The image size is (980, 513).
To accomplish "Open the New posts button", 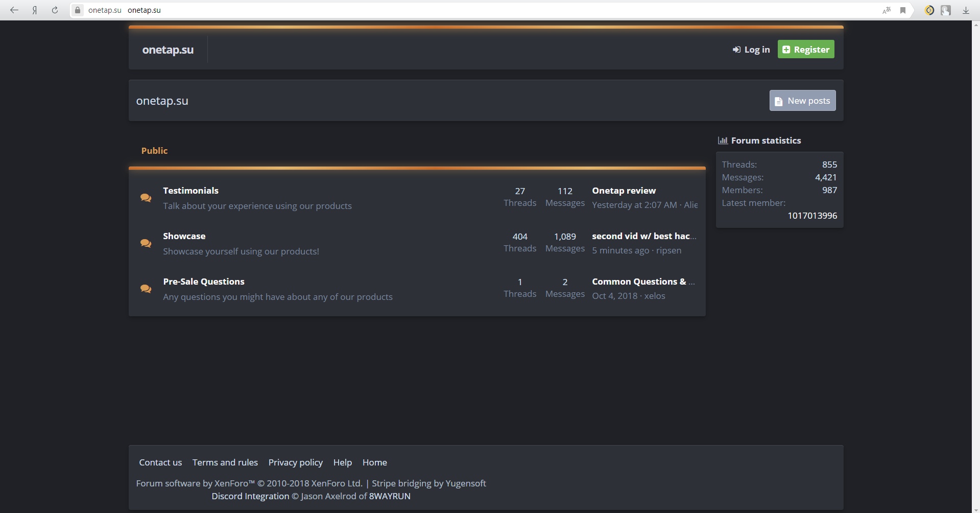I will [x=803, y=101].
